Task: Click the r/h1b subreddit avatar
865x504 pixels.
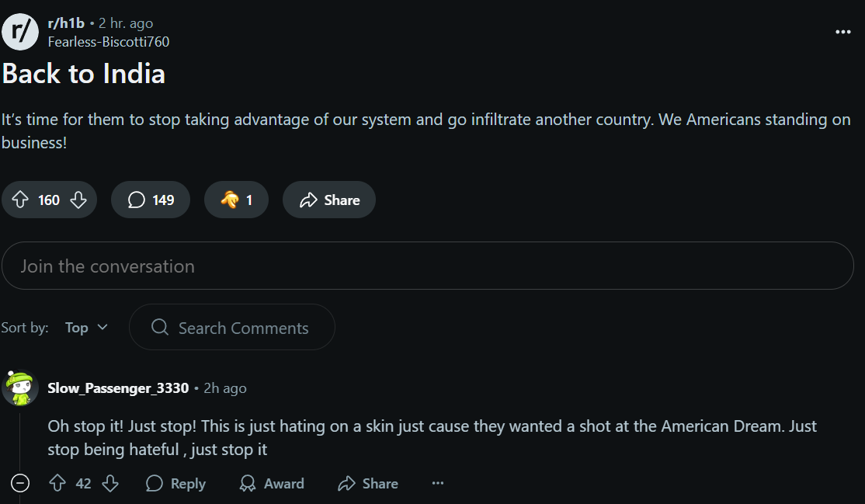Action: pyautogui.click(x=20, y=32)
